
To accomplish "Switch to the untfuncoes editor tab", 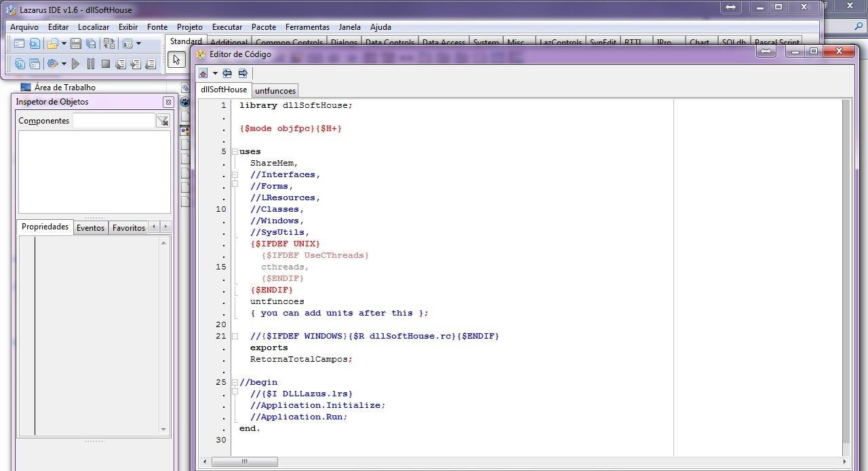I will (275, 91).
